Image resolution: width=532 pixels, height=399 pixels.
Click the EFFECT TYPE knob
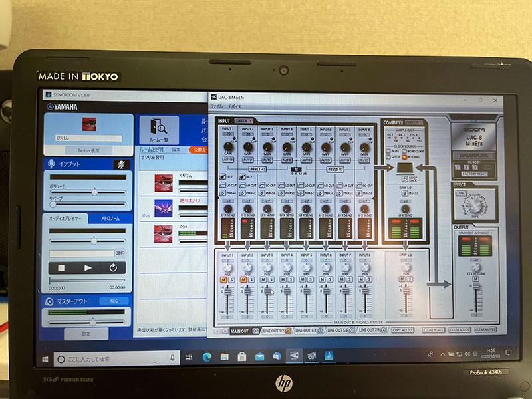tap(475, 206)
